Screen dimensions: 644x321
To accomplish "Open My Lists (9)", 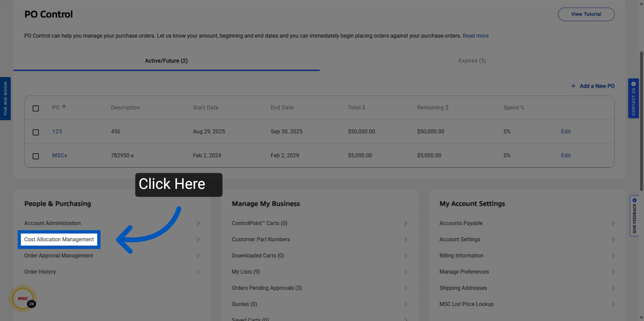I will click(246, 272).
